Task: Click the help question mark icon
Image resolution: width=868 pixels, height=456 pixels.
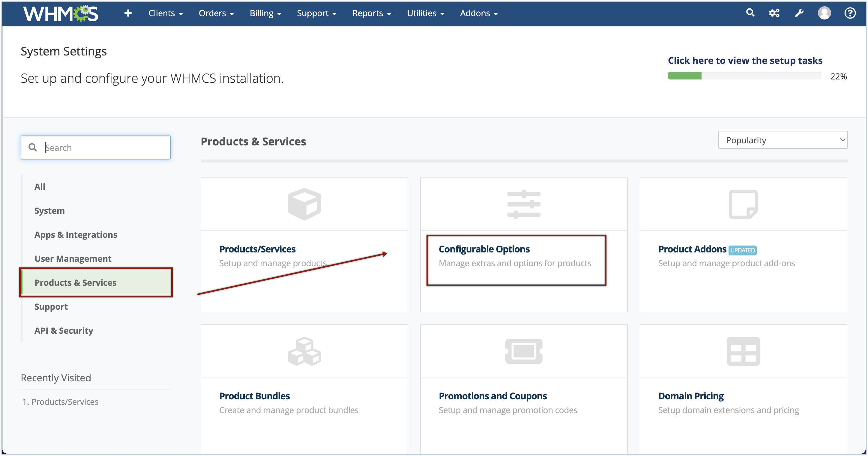Action: point(850,13)
